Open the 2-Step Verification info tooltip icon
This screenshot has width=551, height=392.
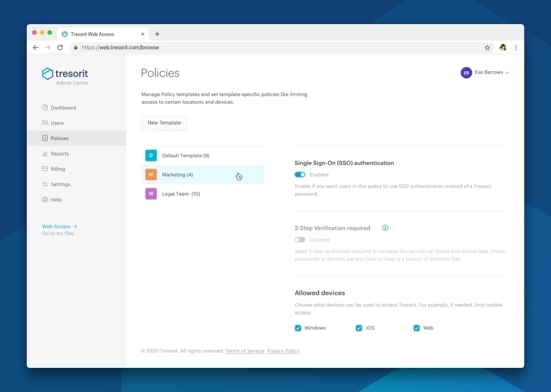385,228
